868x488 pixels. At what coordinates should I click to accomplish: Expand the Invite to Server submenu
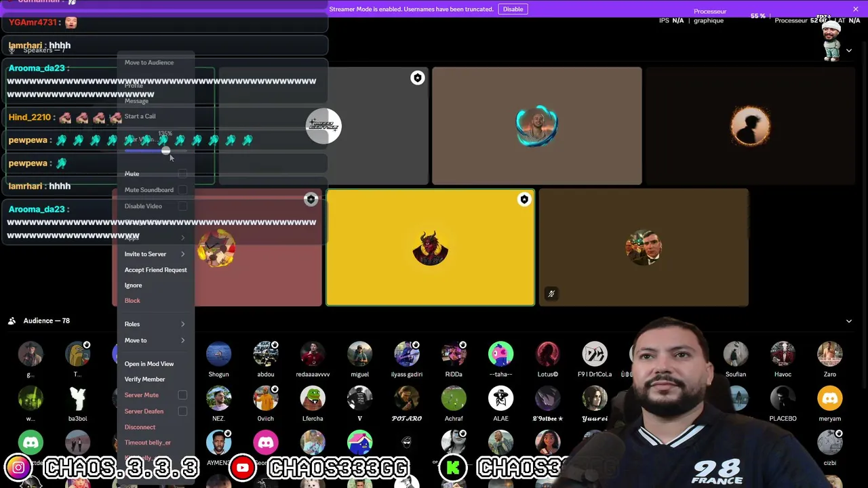coord(155,254)
